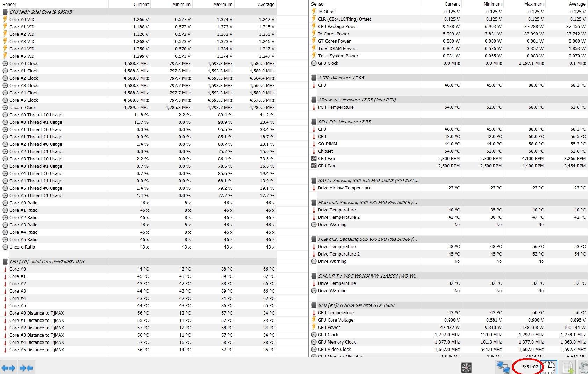588x374 pixels.
Task: Click the elapsed time 5:51:07 display
Action: point(530,367)
